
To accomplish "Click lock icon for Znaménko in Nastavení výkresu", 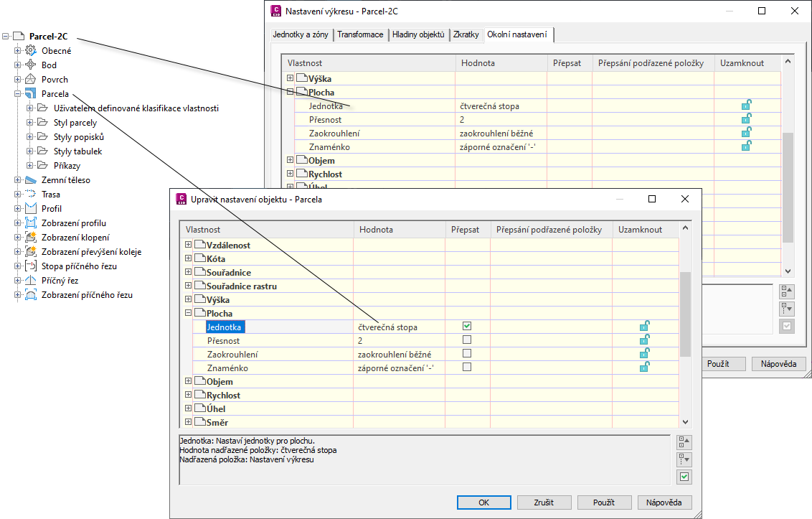I will click(746, 146).
